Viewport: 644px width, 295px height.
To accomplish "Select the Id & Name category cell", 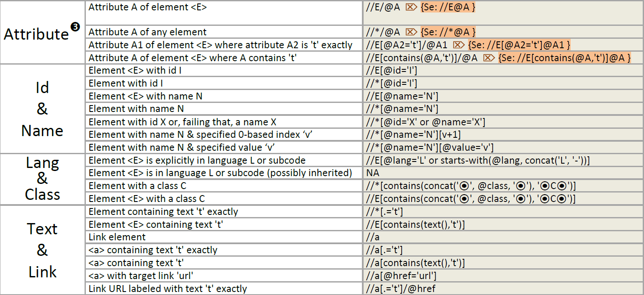I will tap(42, 109).
